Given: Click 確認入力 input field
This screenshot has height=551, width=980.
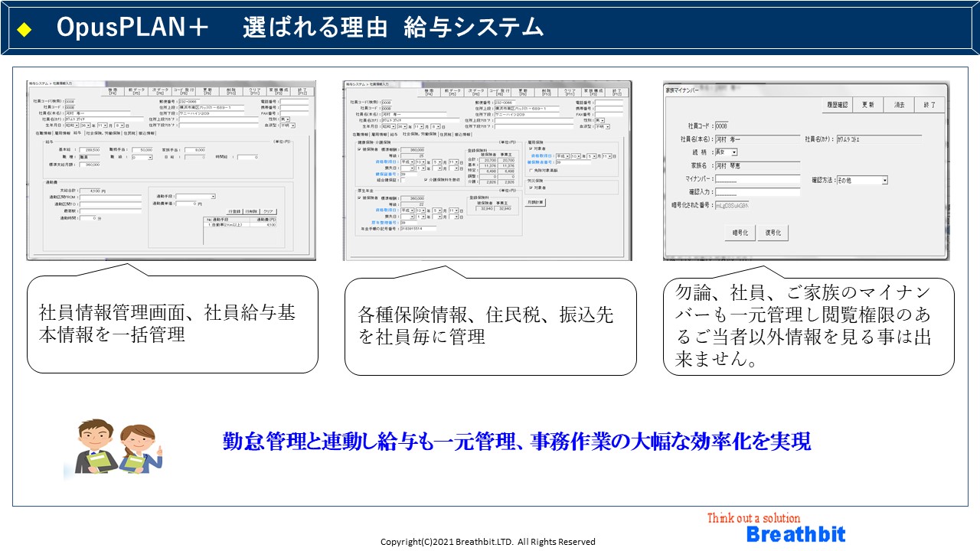Looking at the screenshot, I should [x=757, y=192].
